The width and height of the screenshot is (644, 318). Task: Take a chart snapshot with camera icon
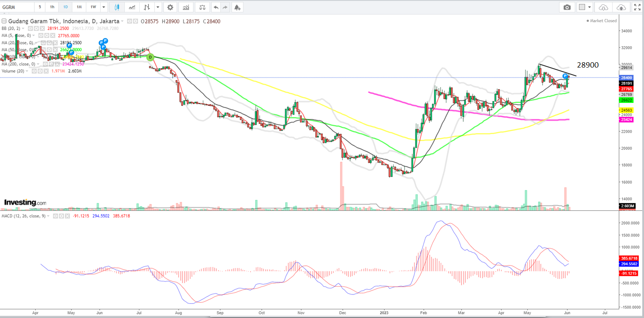click(566, 7)
